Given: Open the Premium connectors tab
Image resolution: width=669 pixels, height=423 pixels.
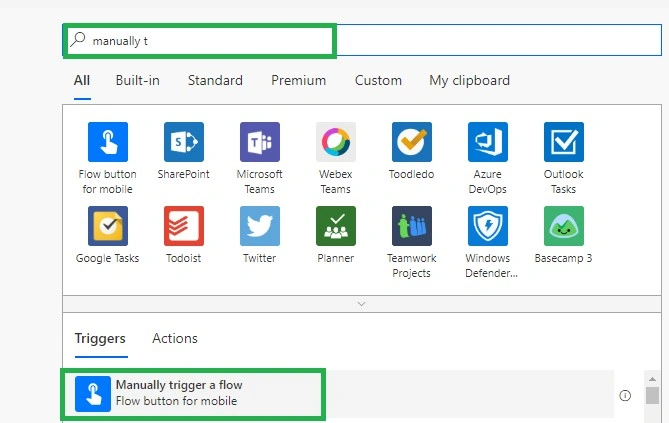Looking at the screenshot, I should pos(299,80).
